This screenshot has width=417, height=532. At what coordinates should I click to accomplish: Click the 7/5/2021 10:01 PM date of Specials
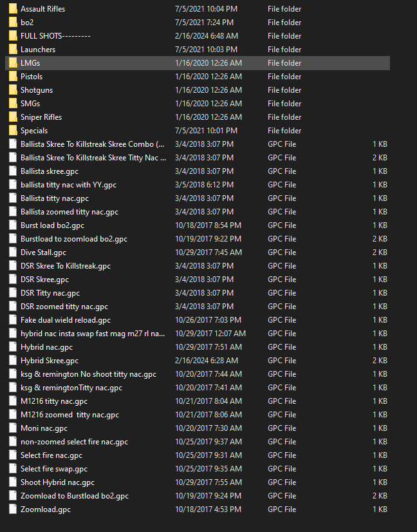tap(206, 131)
